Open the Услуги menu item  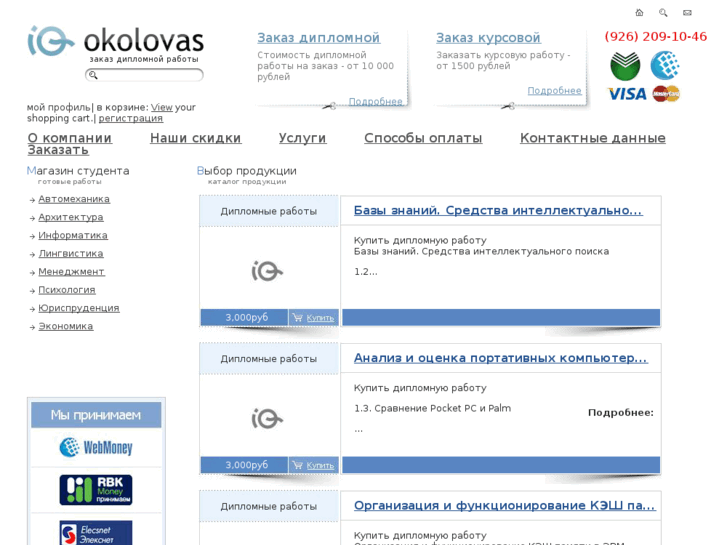tap(303, 138)
